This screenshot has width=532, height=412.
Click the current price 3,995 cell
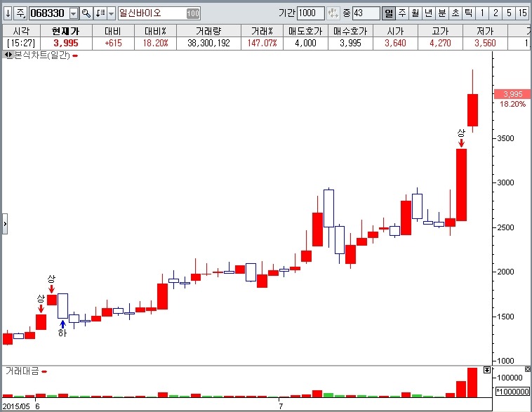[x=66, y=43]
